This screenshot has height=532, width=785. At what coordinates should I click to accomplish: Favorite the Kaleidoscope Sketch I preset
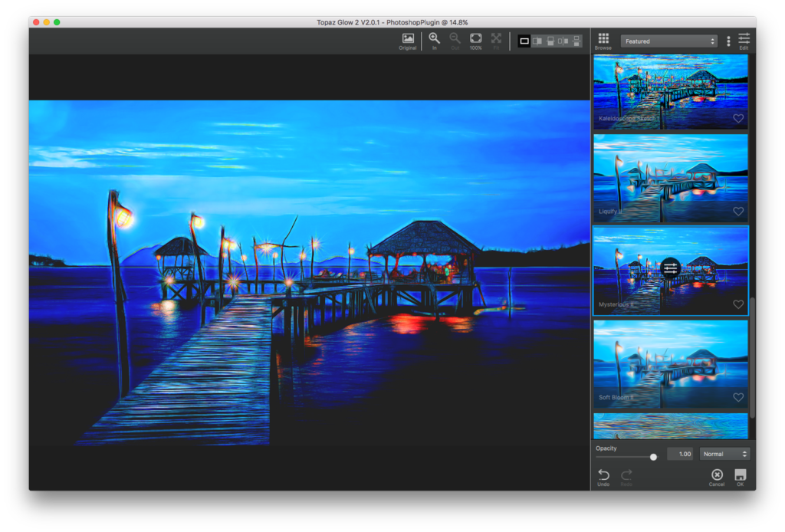click(x=738, y=119)
